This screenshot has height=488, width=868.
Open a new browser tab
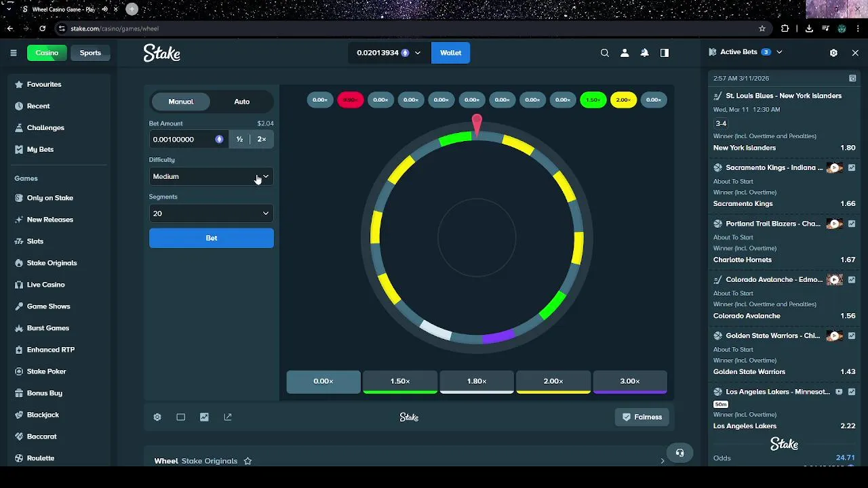point(132,9)
